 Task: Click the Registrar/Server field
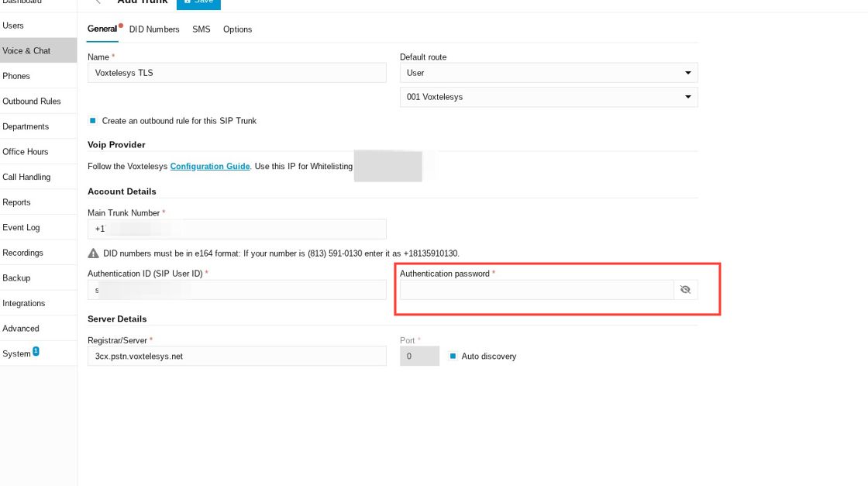pos(237,356)
